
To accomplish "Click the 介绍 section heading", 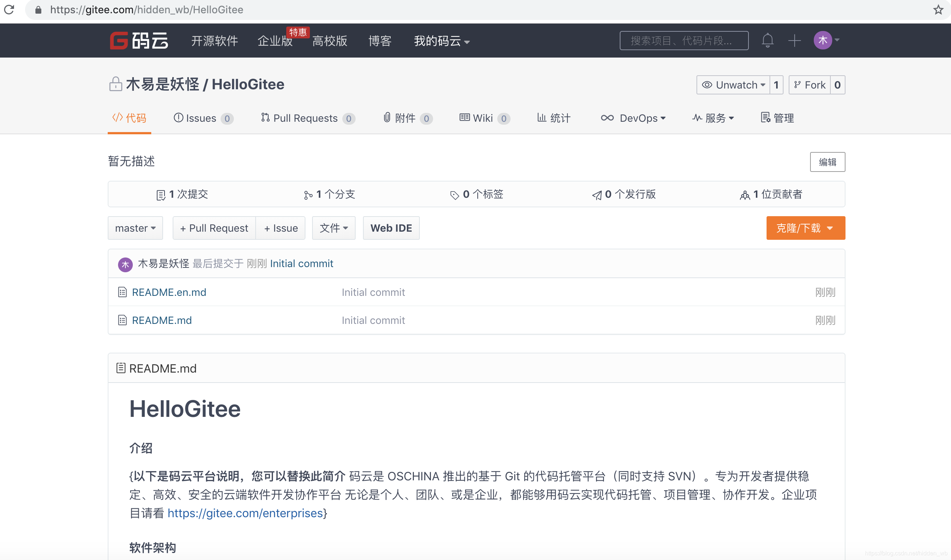I will point(141,448).
